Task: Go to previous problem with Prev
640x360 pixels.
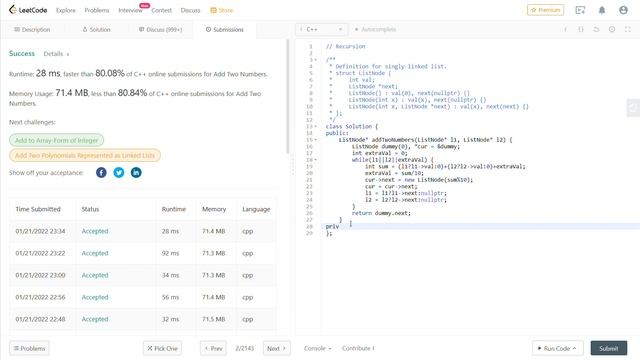Action: 213,348
